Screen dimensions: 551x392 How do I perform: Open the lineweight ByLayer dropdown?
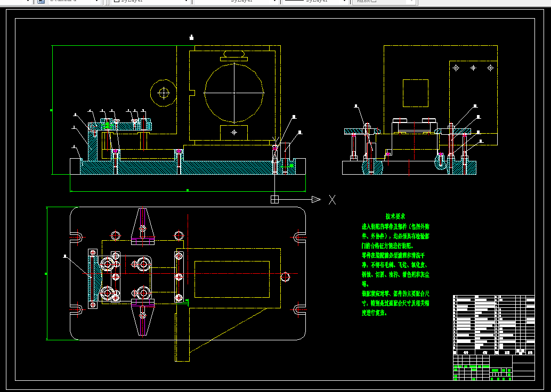[x=315, y=2]
